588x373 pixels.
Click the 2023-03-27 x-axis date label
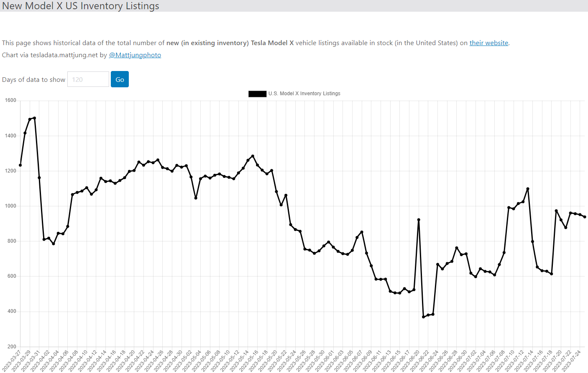[x=11, y=360]
